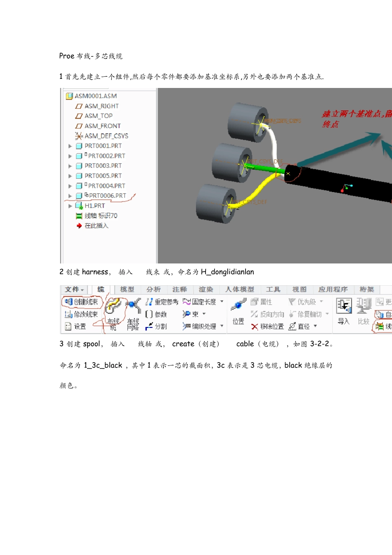Select PRT0001.PRT part in model tree

(99, 146)
